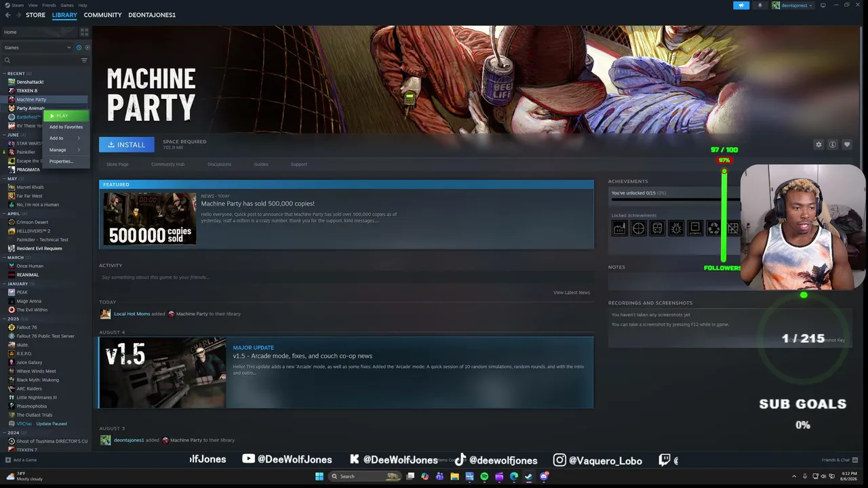
Task: Open the Discussions link
Action: [x=219, y=164]
